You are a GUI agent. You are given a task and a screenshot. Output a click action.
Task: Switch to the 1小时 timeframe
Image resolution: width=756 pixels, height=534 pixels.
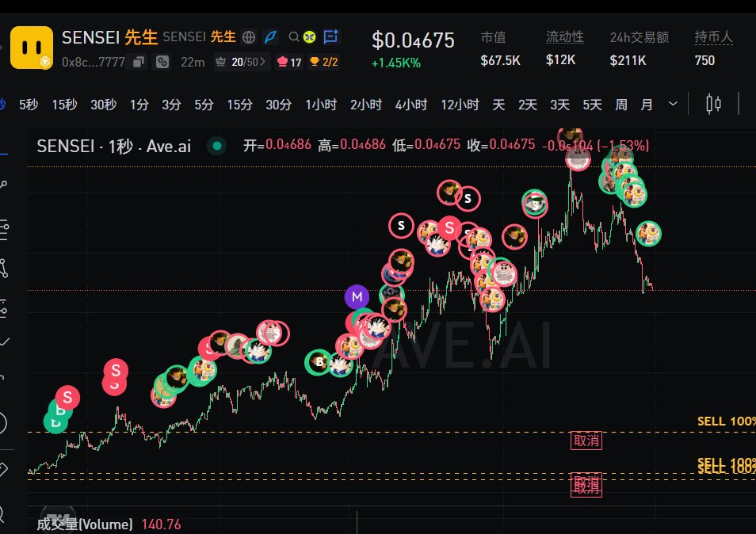click(321, 105)
